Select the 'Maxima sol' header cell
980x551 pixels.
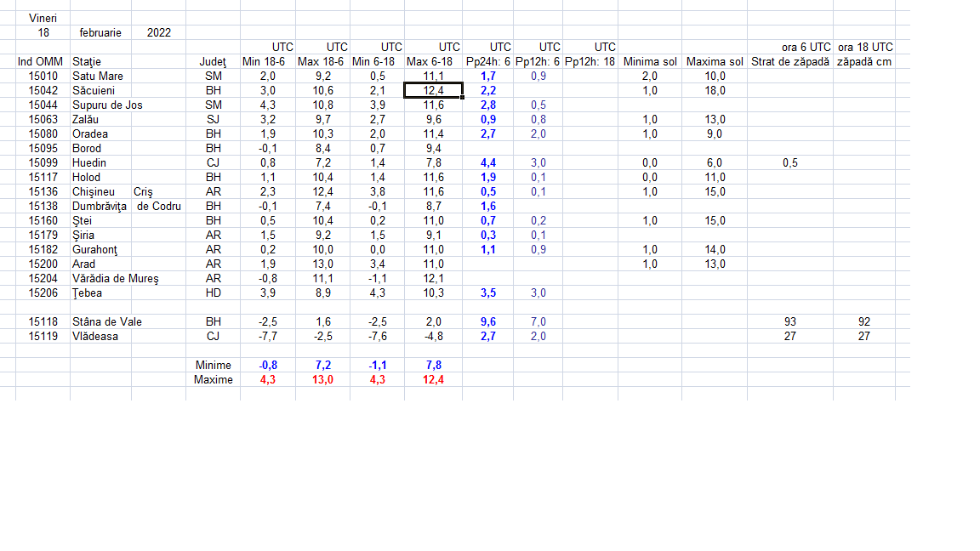tap(715, 61)
